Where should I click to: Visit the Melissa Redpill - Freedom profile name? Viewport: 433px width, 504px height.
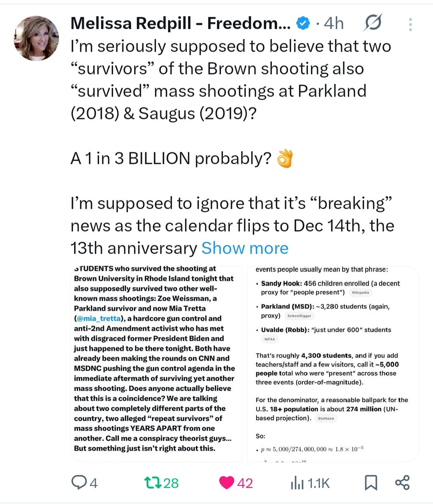[180, 24]
